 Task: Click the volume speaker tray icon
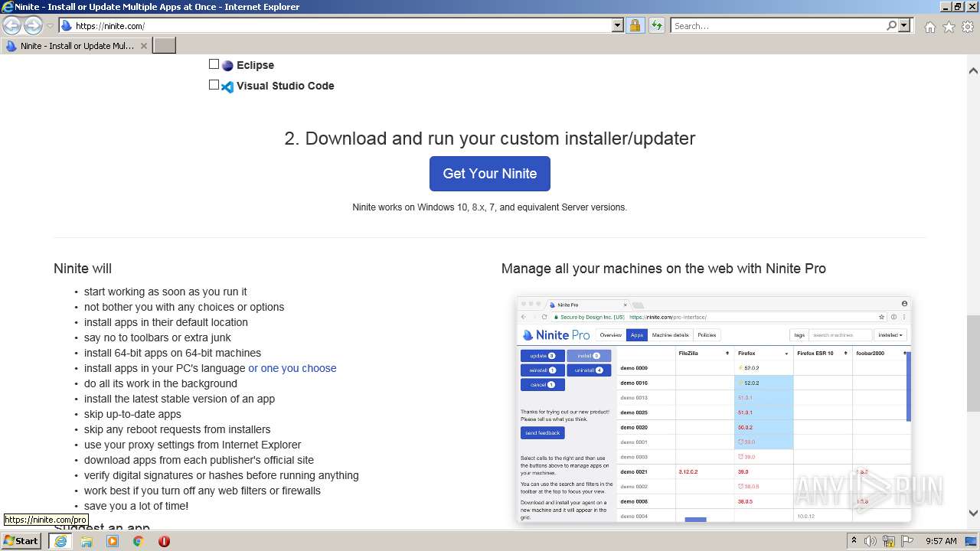pyautogui.click(x=871, y=541)
